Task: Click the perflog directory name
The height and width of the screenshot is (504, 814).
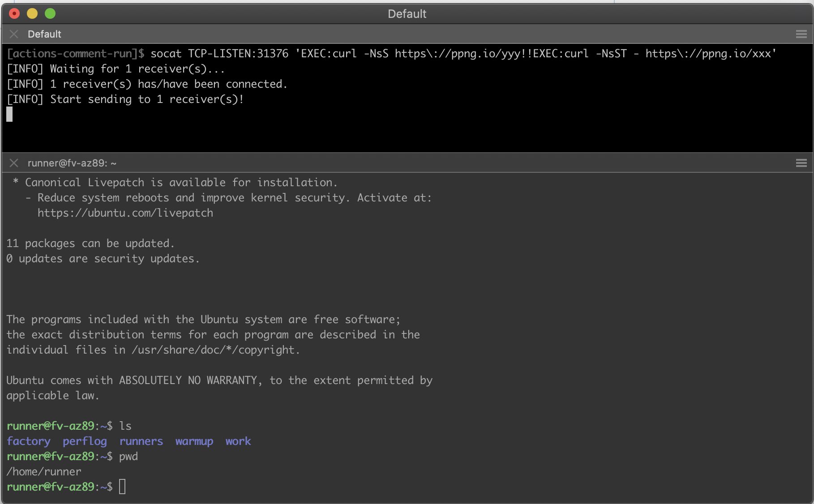Action: coord(85,441)
